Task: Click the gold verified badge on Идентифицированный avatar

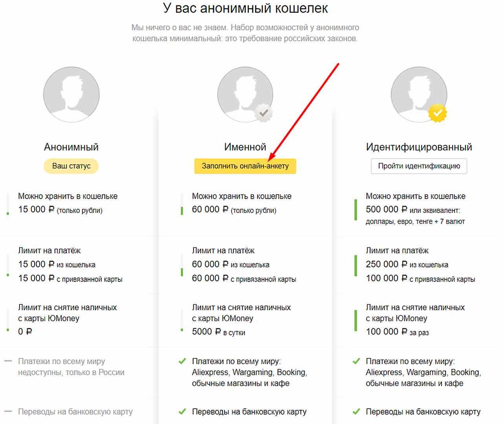Action: (x=438, y=113)
